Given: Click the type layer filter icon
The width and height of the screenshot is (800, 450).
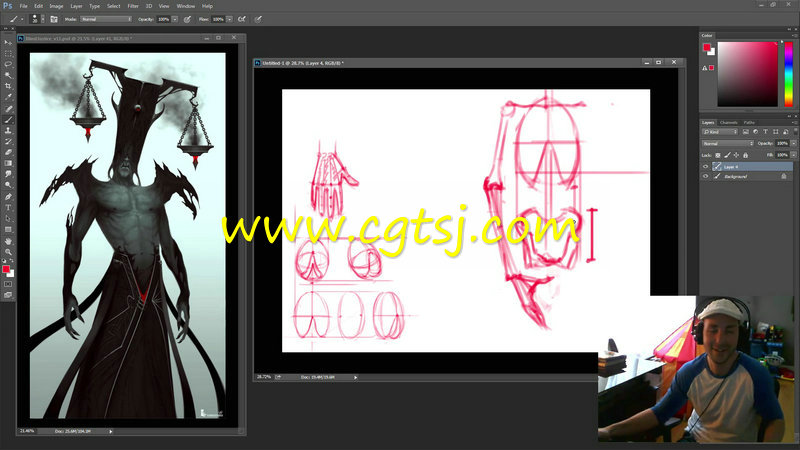Looking at the screenshot, I should (x=765, y=132).
